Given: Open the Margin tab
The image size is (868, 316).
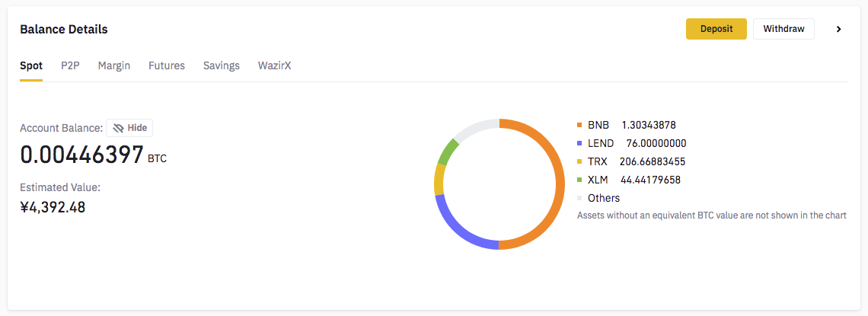Looking at the screenshot, I should [114, 65].
